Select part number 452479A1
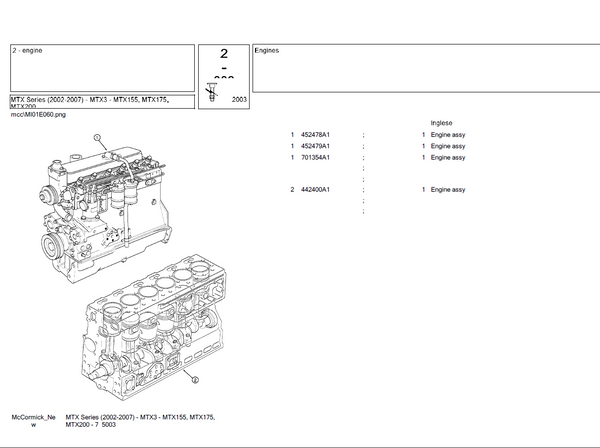Image resolution: width=600 pixels, height=448 pixels. tap(315, 146)
